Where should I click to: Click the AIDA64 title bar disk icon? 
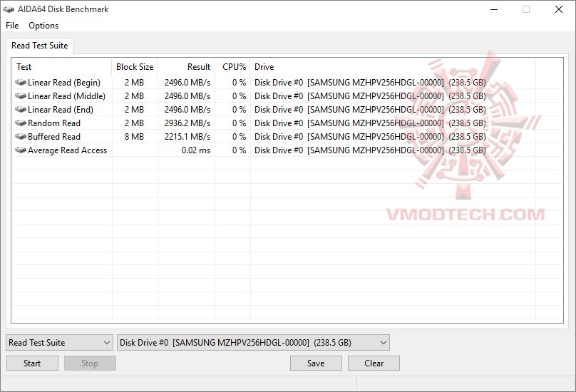coord(9,9)
